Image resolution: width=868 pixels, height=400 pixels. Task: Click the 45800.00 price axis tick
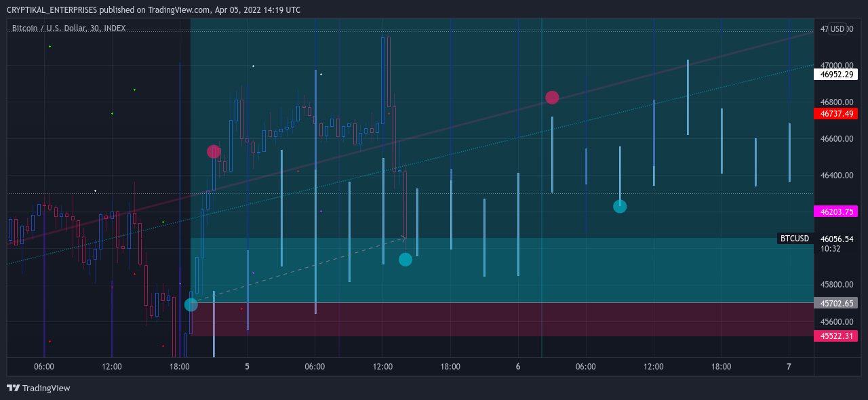point(837,285)
